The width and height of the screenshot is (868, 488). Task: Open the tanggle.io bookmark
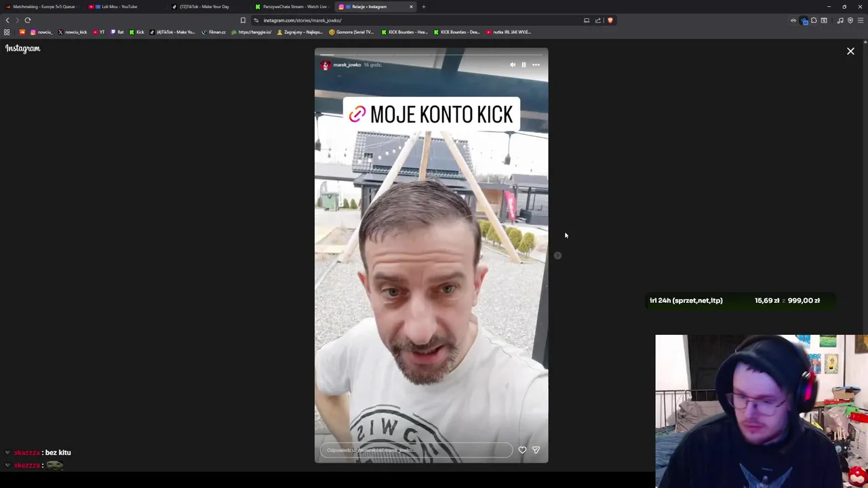[x=252, y=32]
